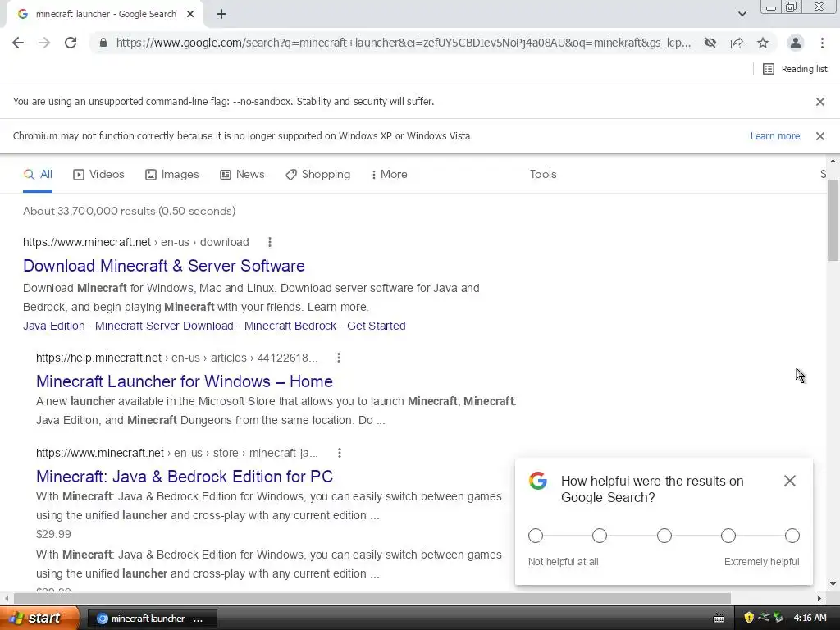
Task: Open the Minecraft Server Download sitelink
Action: click(x=164, y=326)
